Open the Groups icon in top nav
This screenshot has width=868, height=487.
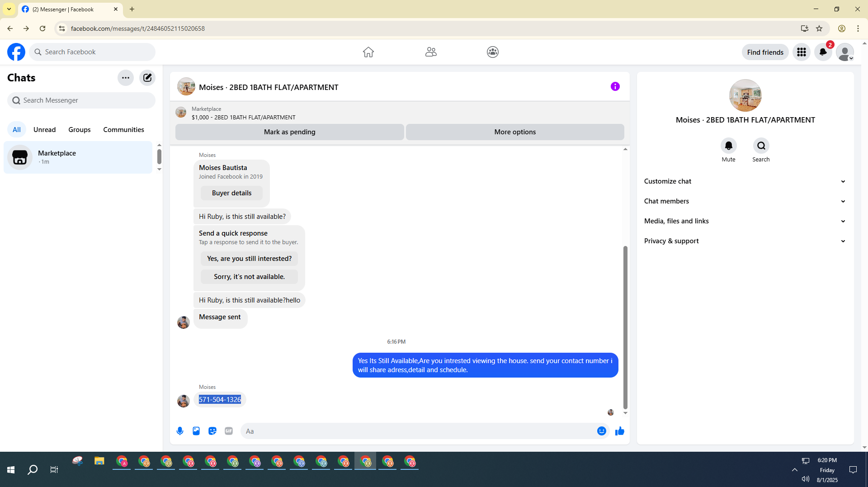tap(493, 52)
